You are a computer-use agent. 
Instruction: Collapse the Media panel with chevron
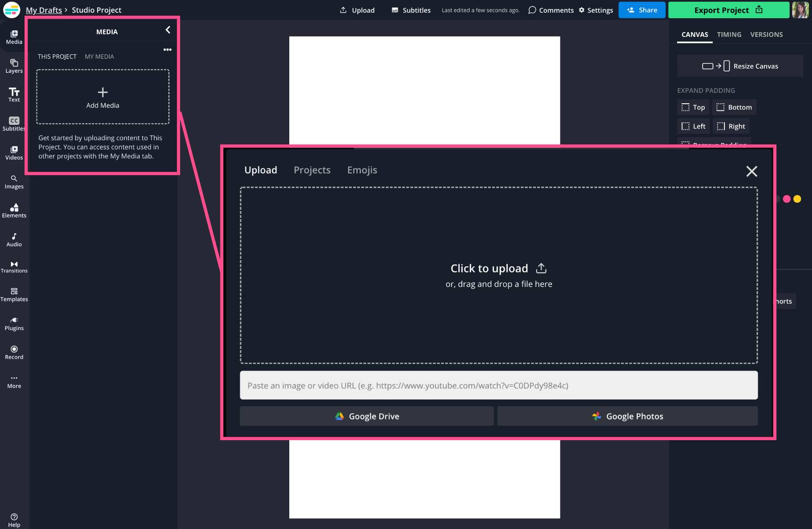point(168,30)
